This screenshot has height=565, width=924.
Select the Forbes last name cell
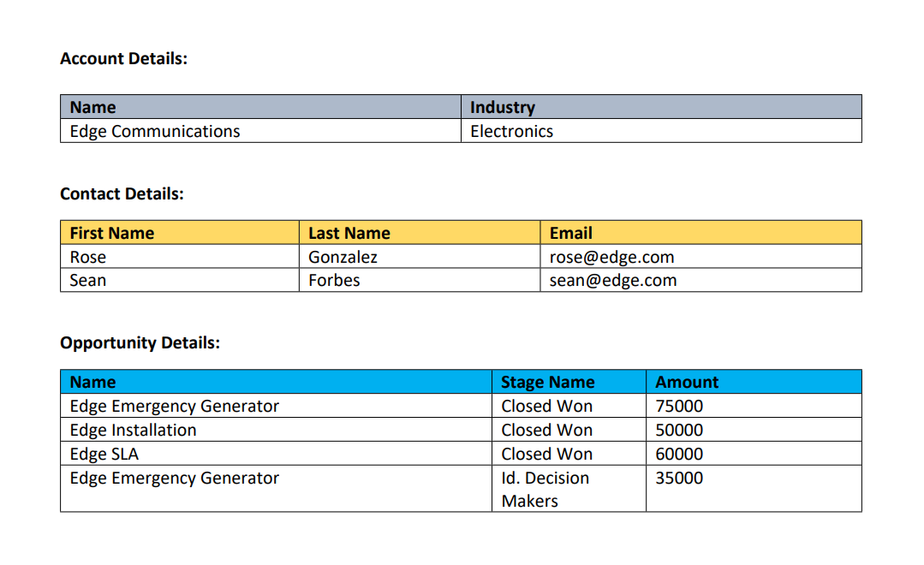pyautogui.click(x=420, y=281)
